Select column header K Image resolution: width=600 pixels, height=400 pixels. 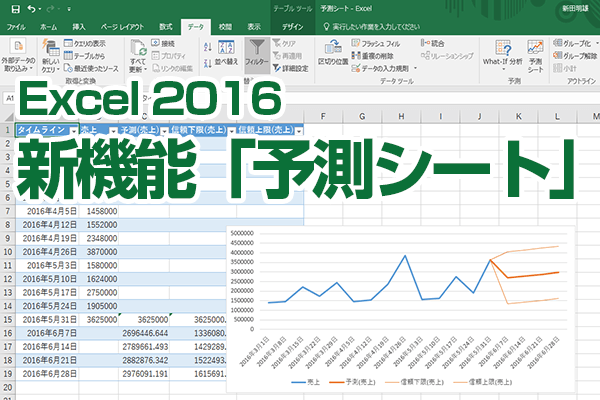point(518,116)
